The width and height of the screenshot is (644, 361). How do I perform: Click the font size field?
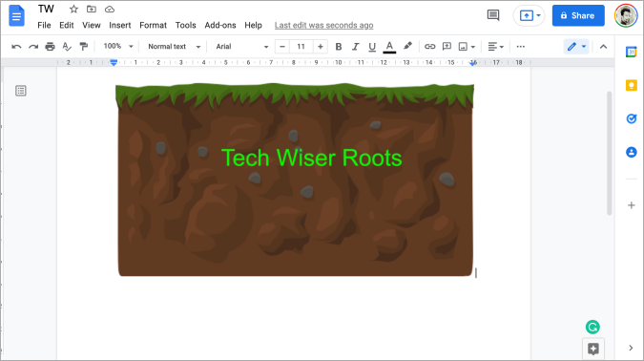coord(301,47)
